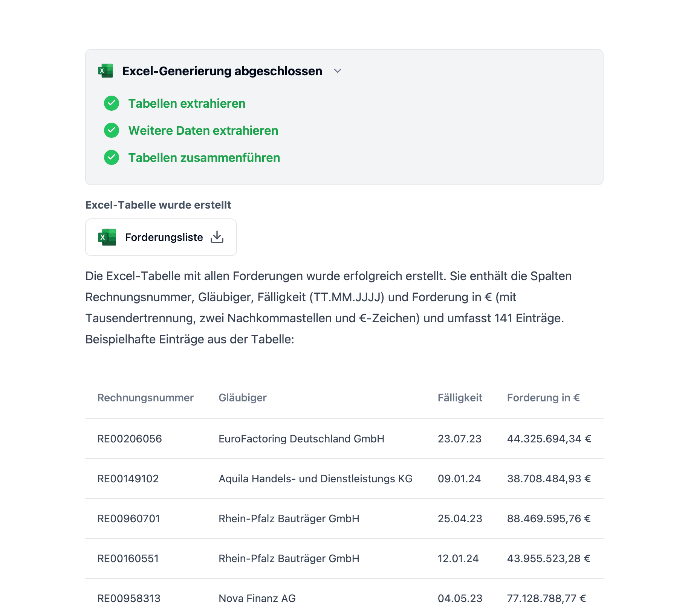Collapse the Excel-Generierung abgeschlossen panel chevron

pos(338,71)
